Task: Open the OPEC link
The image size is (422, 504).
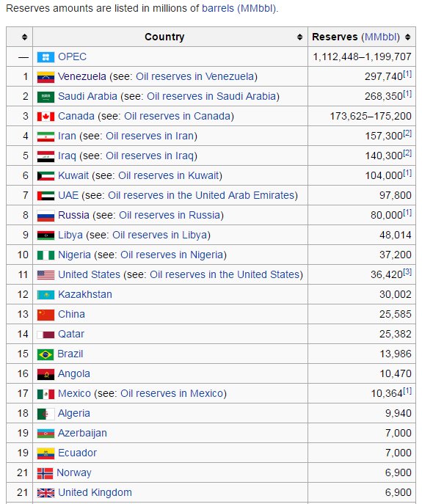Action: click(x=72, y=57)
